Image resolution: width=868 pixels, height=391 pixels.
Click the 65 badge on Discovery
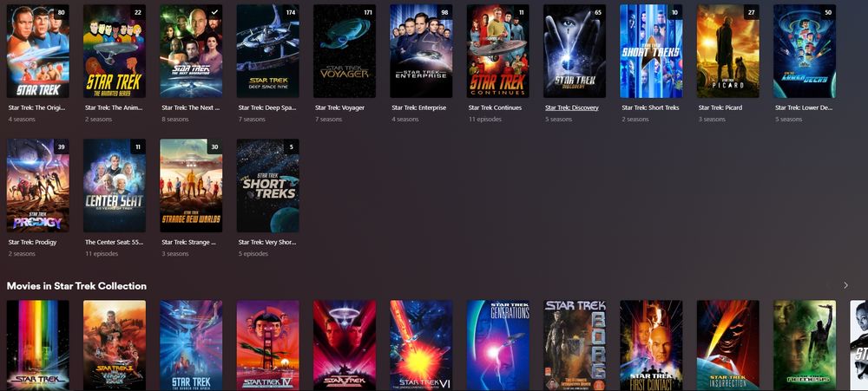coord(598,12)
